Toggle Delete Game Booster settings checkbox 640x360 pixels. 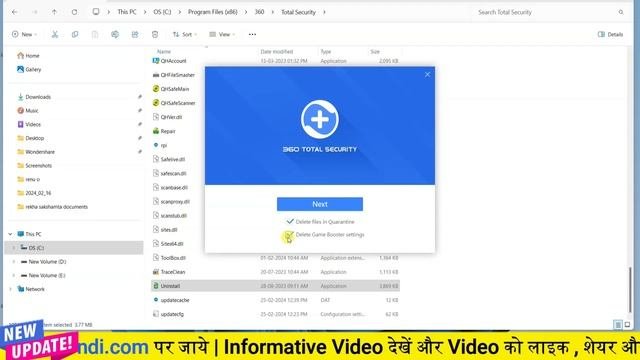coord(289,235)
